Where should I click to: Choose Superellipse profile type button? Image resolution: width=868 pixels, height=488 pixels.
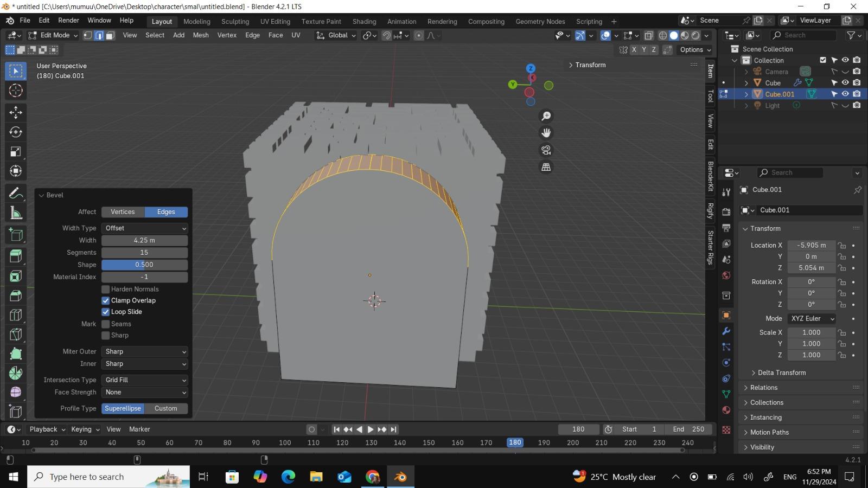click(123, 408)
